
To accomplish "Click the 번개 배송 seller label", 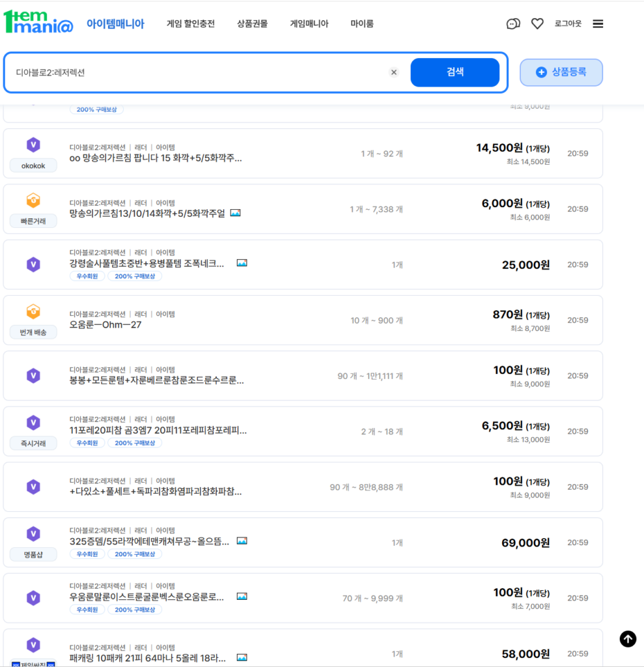I will coord(33,332).
